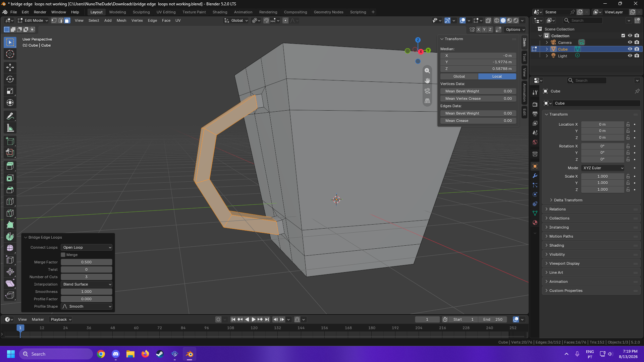
Task: Click the viewport zoom magnifier icon
Action: [427, 71]
